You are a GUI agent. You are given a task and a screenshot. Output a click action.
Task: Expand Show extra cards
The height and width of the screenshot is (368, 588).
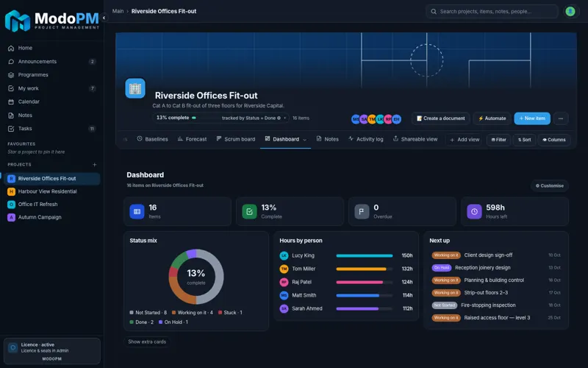(147, 342)
